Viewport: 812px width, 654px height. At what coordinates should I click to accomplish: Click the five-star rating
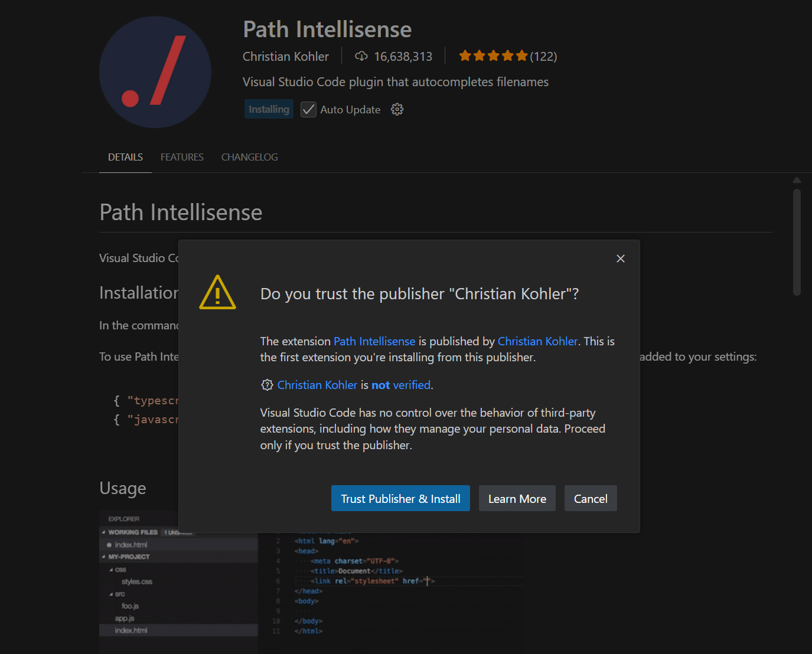(493, 56)
